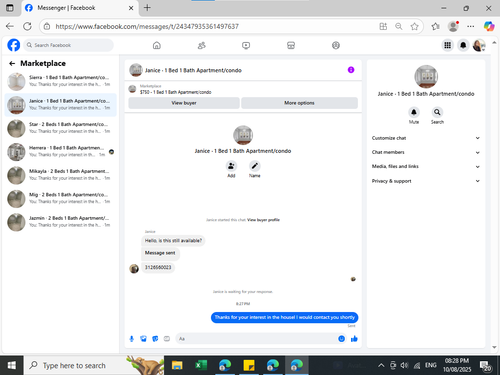Open the emoji picker in message box

pos(341,339)
